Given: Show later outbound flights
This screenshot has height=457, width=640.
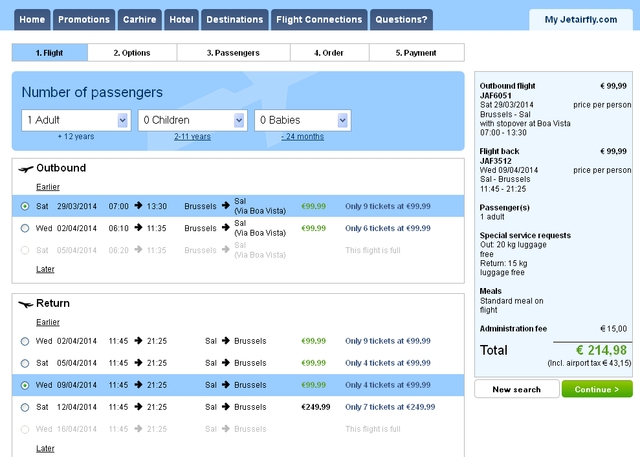Looking at the screenshot, I should tap(45, 269).
